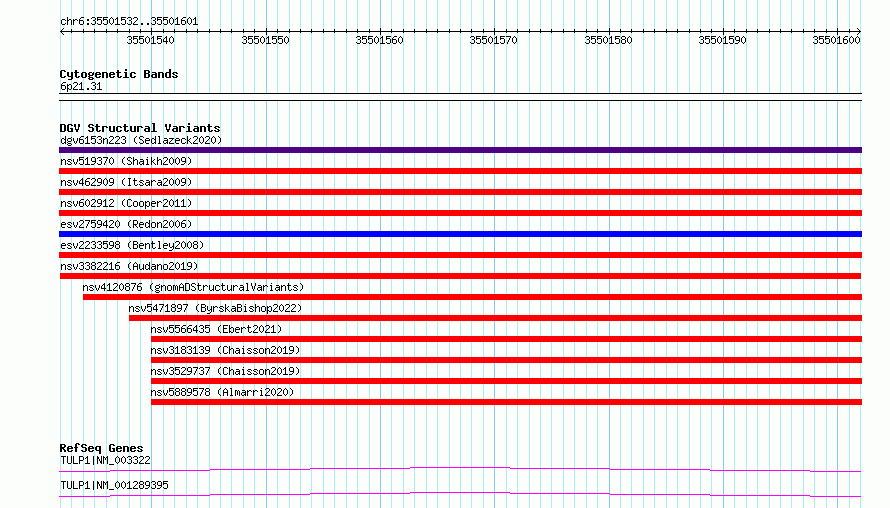Open variant nsv462909 (Itsara2009) label
Screen dimensions: 890x508
pyautogui.click(x=126, y=182)
